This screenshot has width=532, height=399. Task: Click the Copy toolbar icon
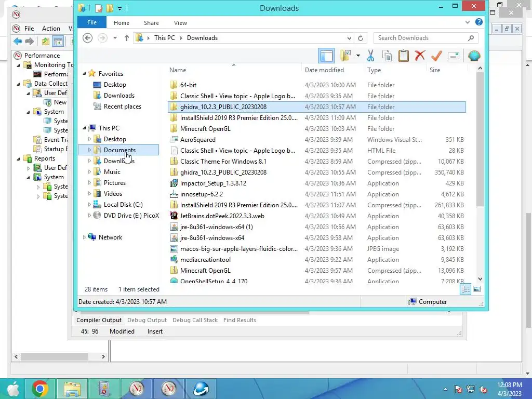[x=387, y=56]
